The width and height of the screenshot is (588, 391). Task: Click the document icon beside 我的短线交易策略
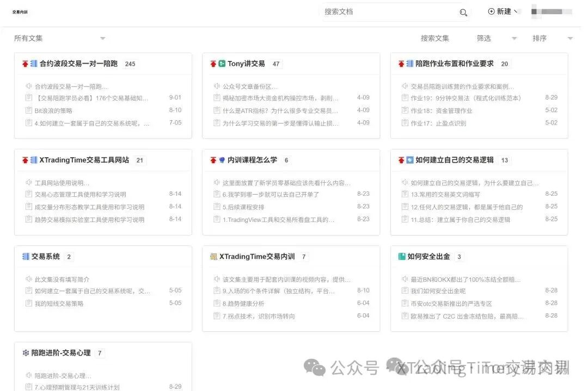(x=28, y=303)
